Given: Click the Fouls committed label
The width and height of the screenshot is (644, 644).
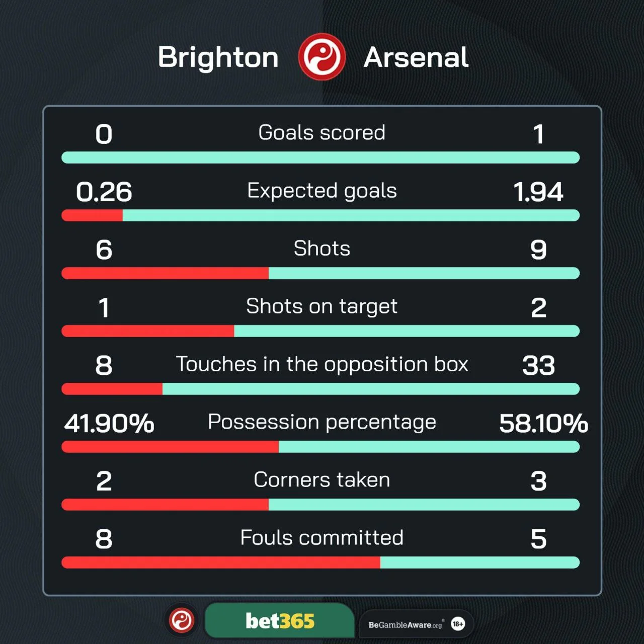Looking at the screenshot, I should click(321, 538).
